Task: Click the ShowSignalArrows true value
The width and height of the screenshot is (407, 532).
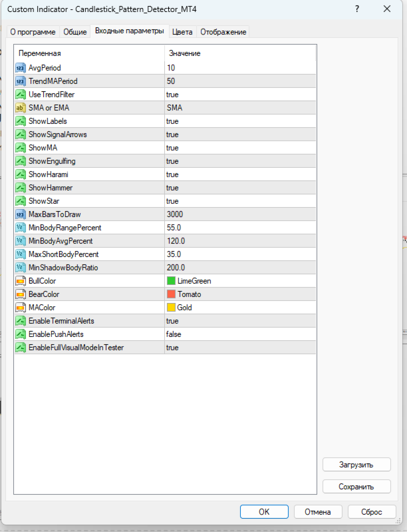Action: (172, 134)
